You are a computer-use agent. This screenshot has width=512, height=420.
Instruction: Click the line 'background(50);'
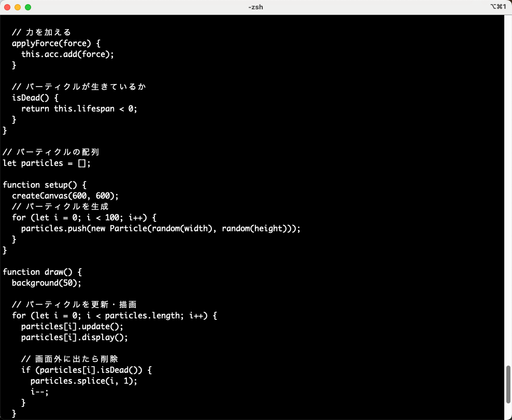point(47,283)
